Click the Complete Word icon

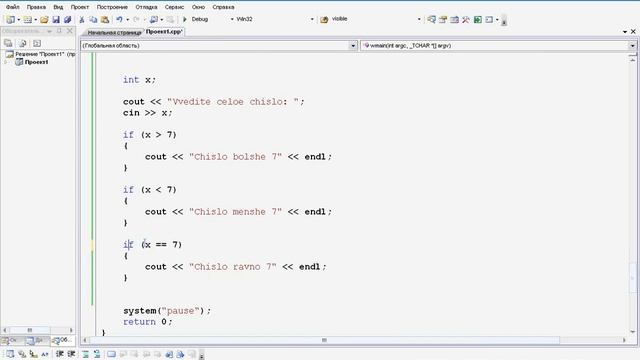pos(44,354)
